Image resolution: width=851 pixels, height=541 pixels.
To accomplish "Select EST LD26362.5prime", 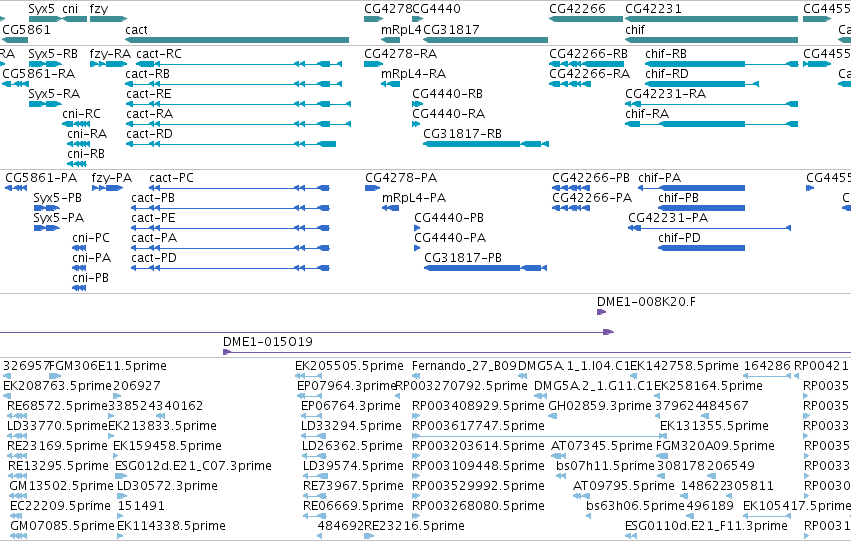I will [313, 456].
